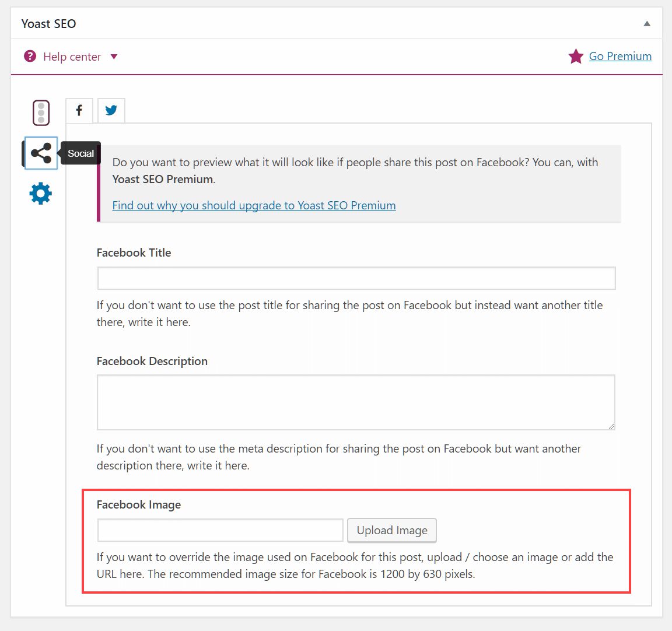Select the Social share icon

pyautogui.click(x=41, y=153)
